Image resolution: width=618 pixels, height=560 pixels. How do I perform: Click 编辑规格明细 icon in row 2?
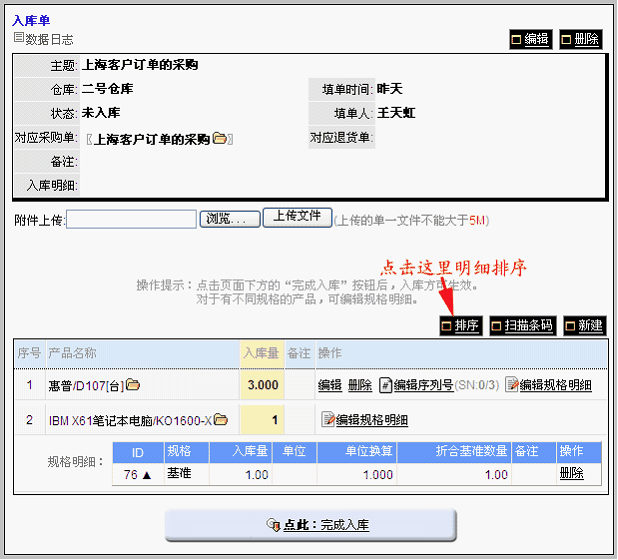(326, 420)
